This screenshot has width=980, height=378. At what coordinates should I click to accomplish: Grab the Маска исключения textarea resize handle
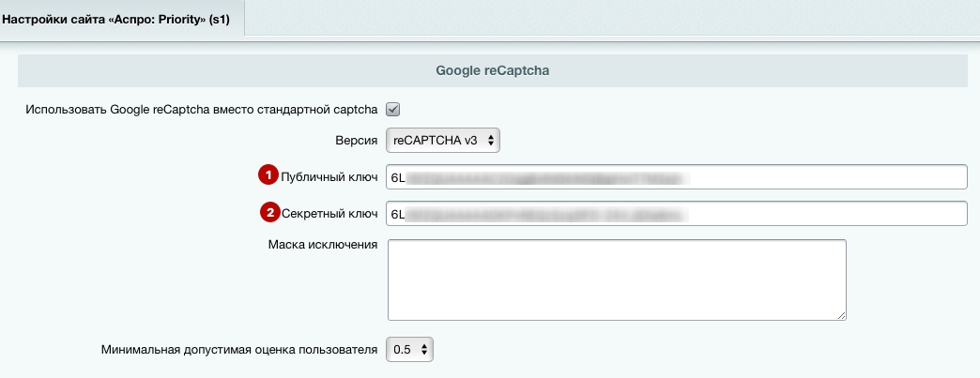pyautogui.click(x=841, y=315)
